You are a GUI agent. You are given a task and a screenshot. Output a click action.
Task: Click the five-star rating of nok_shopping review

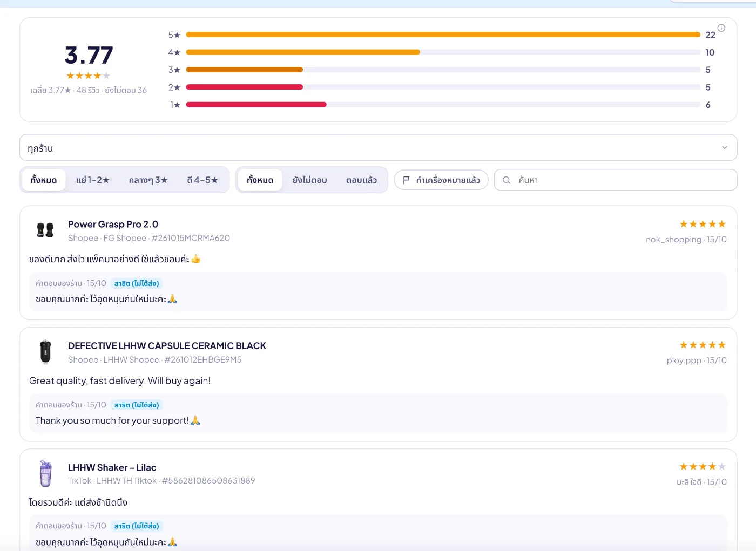click(703, 224)
